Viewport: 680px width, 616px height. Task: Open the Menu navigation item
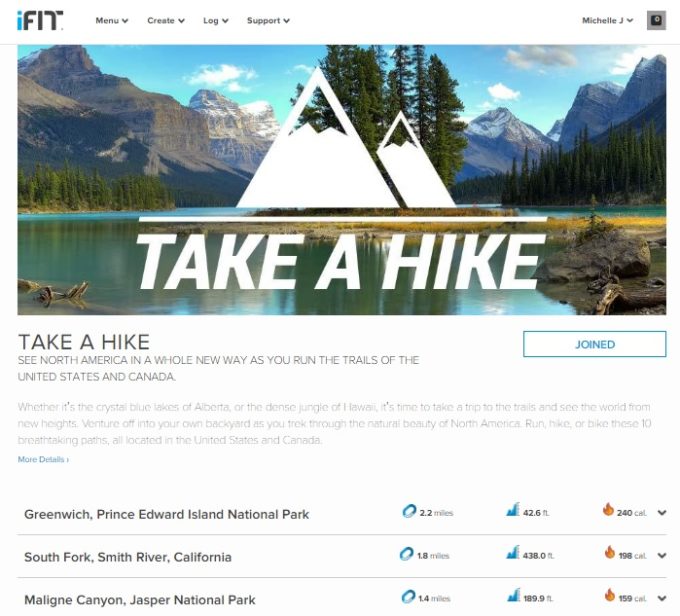(112, 20)
